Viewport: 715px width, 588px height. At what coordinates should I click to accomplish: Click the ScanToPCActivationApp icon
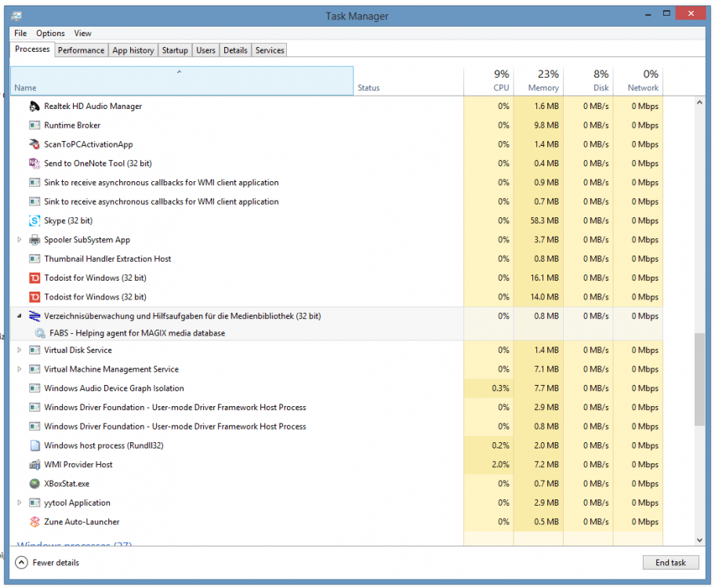pyautogui.click(x=34, y=144)
